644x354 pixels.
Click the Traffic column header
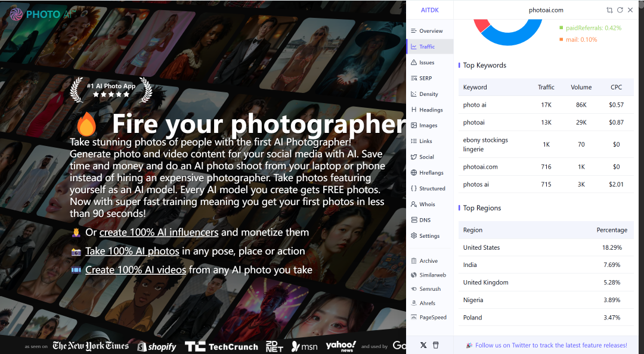(546, 87)
